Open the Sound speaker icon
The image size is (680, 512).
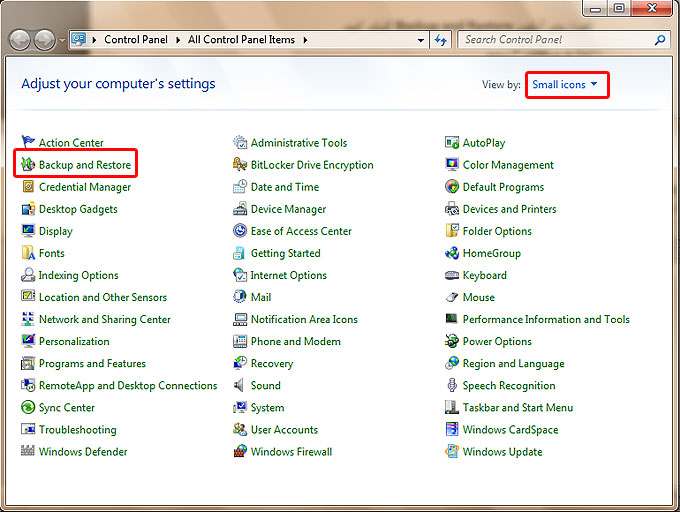click(240, 386)
